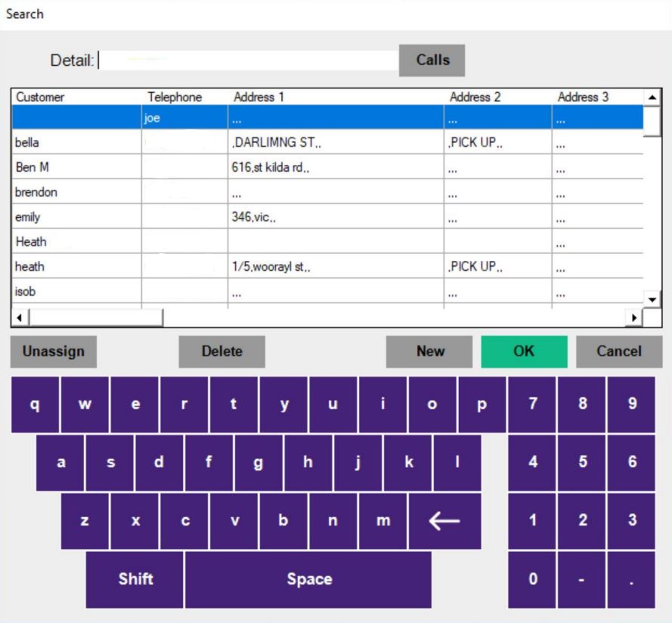Tap the q key on keyboard
The width and height of the screenshot is (672, 623).
coord(35,404)
